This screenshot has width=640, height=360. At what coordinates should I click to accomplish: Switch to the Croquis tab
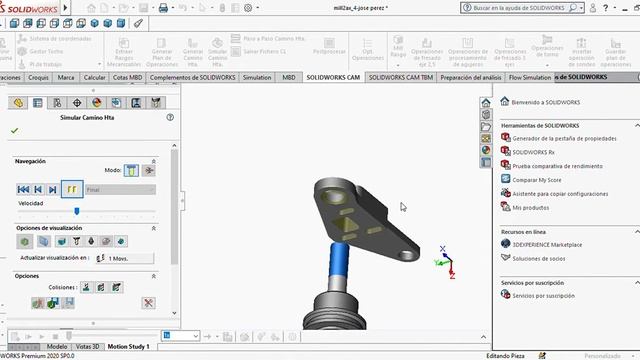point(39,77)
